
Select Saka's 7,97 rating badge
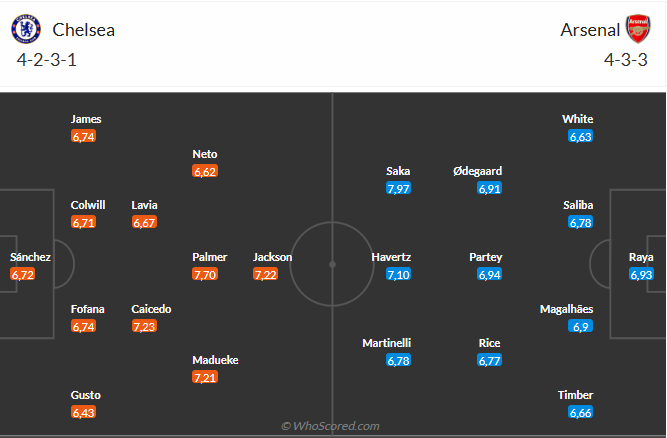(398, 188)
